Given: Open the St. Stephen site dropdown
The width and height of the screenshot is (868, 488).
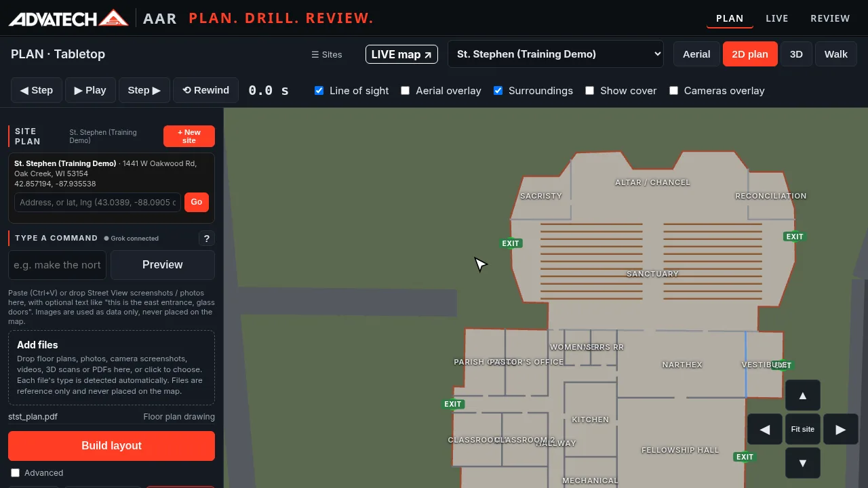Looking at the screenshot, I should point(555,54).
